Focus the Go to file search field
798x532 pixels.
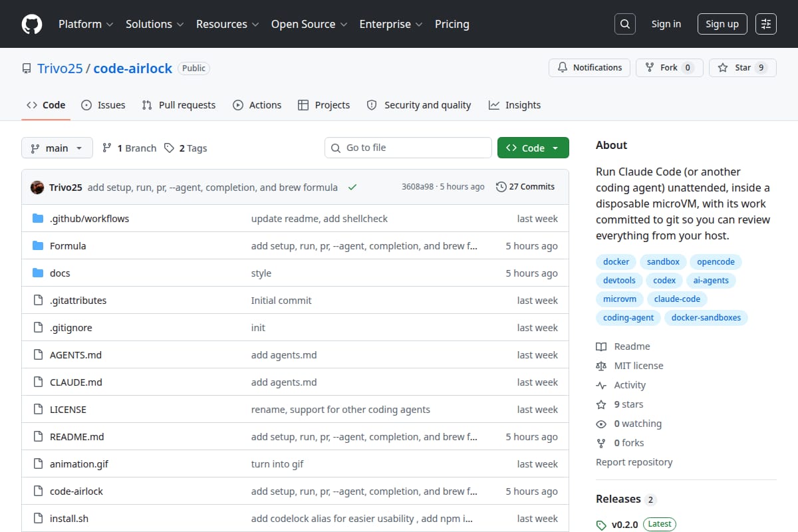408,148
